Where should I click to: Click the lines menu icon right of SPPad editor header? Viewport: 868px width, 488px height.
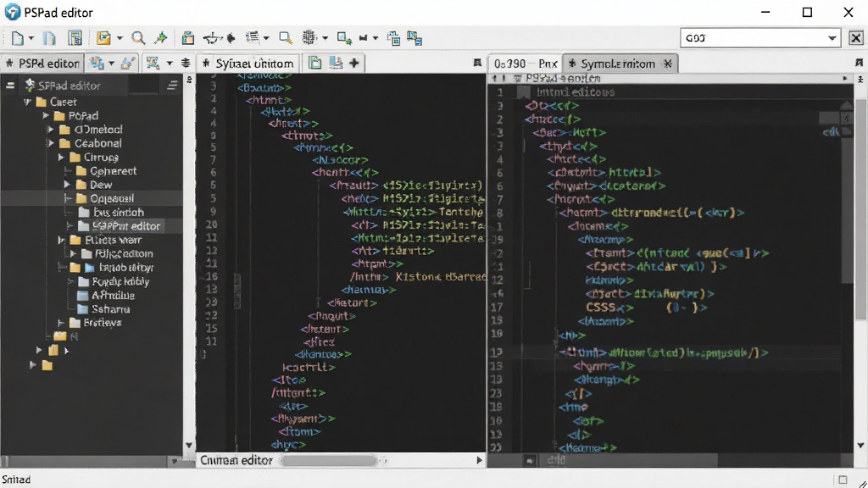click(172, 86)
